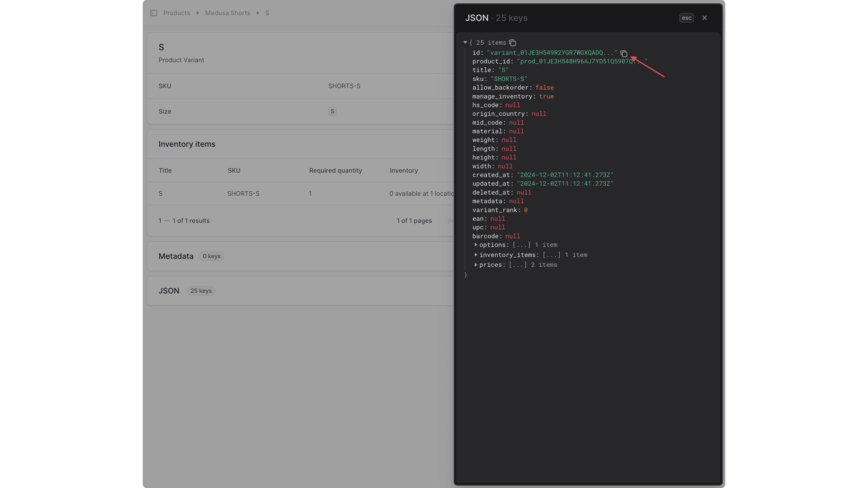Copy the variant id value
This screenshot has height=488, width=868.
[624, 54]
